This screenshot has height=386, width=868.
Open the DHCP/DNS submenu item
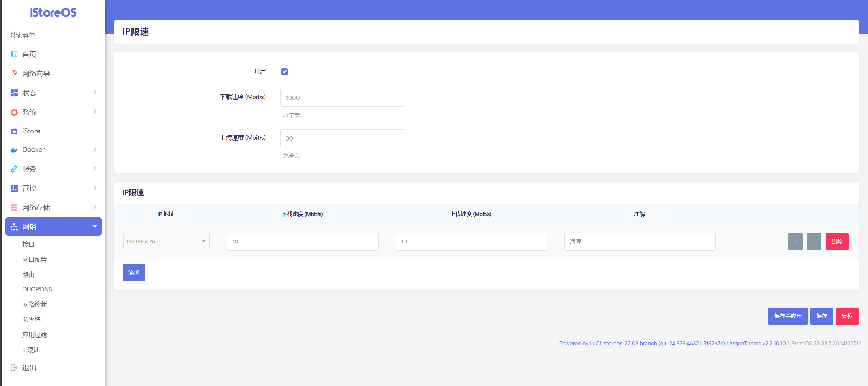point(37,289)
